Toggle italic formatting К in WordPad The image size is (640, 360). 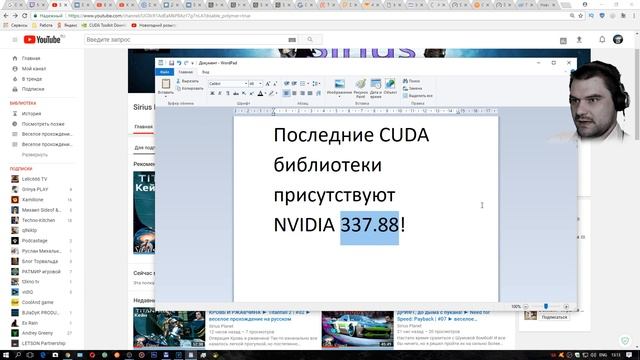click(x=220, y=93)
